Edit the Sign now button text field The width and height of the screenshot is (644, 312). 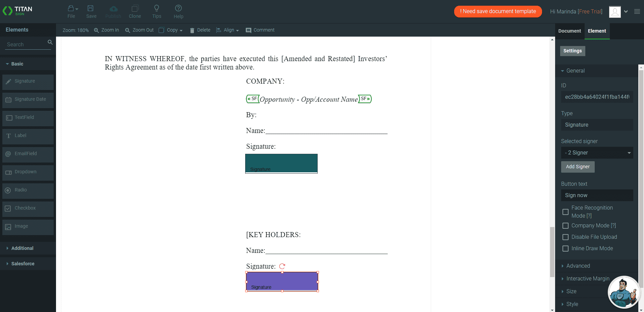point(597,195)
